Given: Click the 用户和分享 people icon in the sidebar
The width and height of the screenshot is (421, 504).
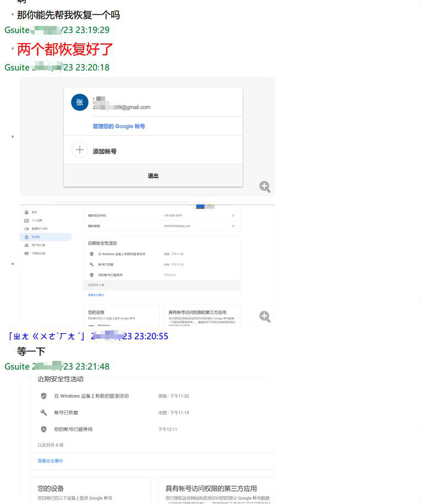Looking at the screenshot, I should 26,245.
